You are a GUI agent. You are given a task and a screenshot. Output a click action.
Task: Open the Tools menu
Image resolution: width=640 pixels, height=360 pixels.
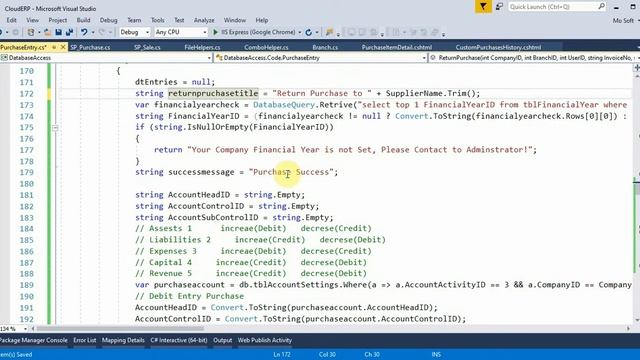point(158,20)
